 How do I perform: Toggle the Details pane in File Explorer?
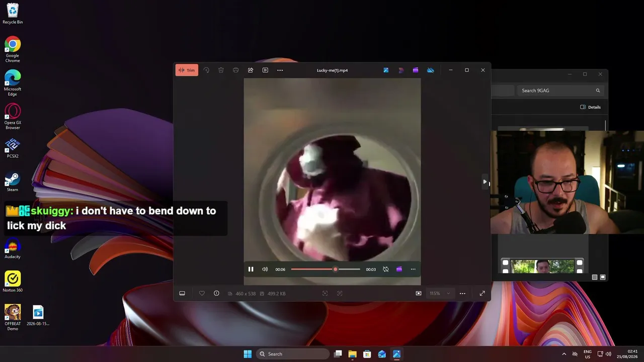tap(590, 107)
